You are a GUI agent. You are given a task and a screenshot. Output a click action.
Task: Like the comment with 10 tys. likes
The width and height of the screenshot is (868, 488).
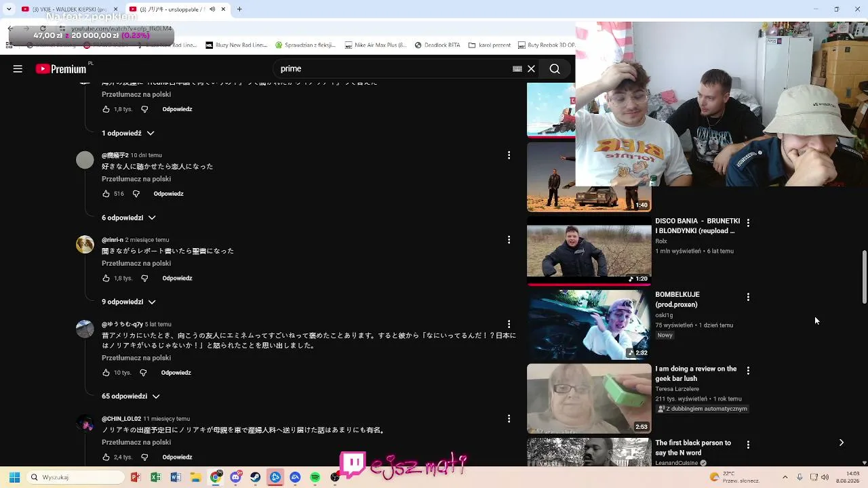106,373
